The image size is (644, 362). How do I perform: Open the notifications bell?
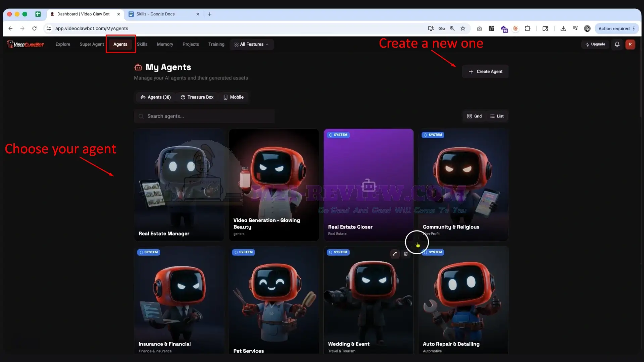[617, 44]
